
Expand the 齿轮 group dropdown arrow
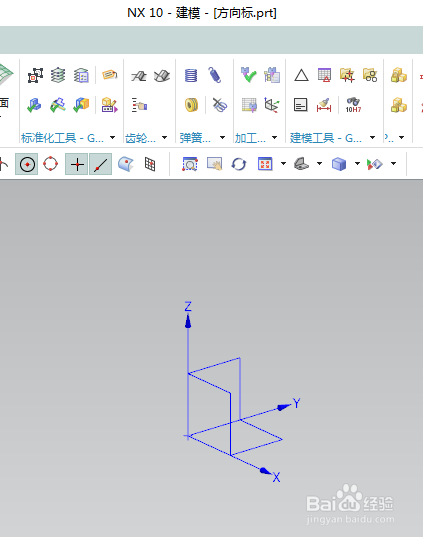pos(164,138)
